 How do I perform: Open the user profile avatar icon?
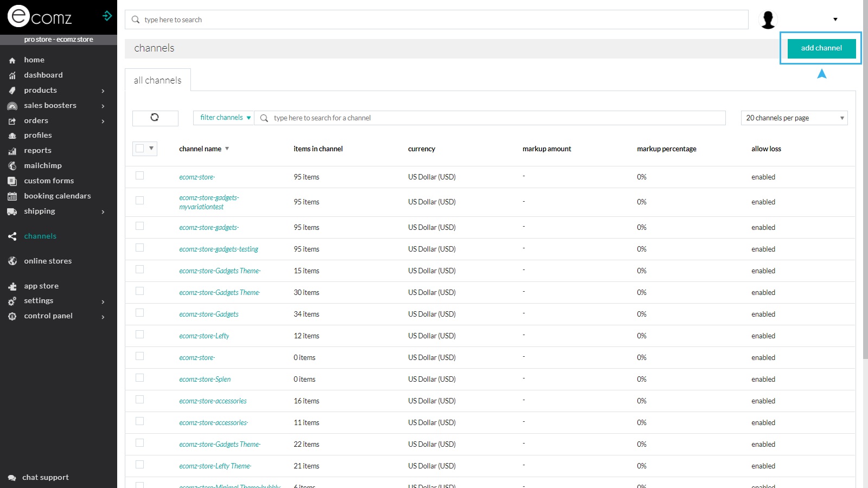[768, 20]
